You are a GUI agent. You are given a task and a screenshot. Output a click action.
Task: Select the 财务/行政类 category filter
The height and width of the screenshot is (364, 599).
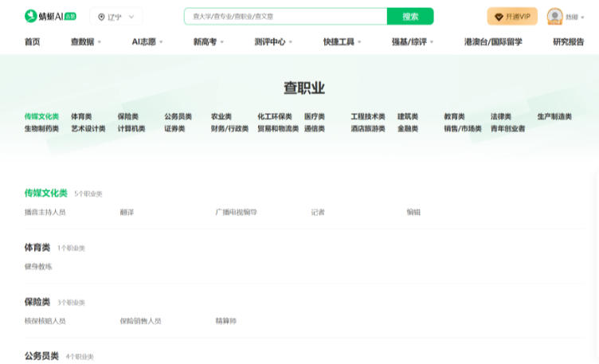[229, 129]
